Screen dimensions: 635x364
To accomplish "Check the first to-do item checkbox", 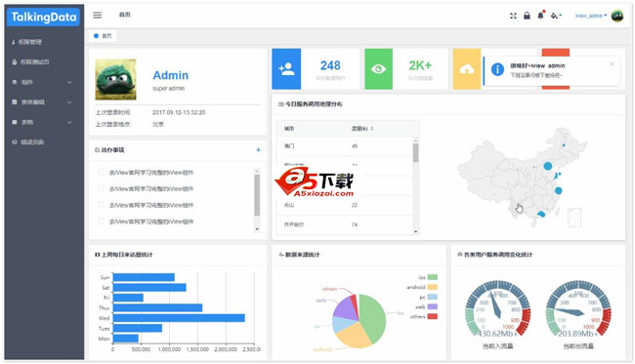I will (x=101, y=173).
